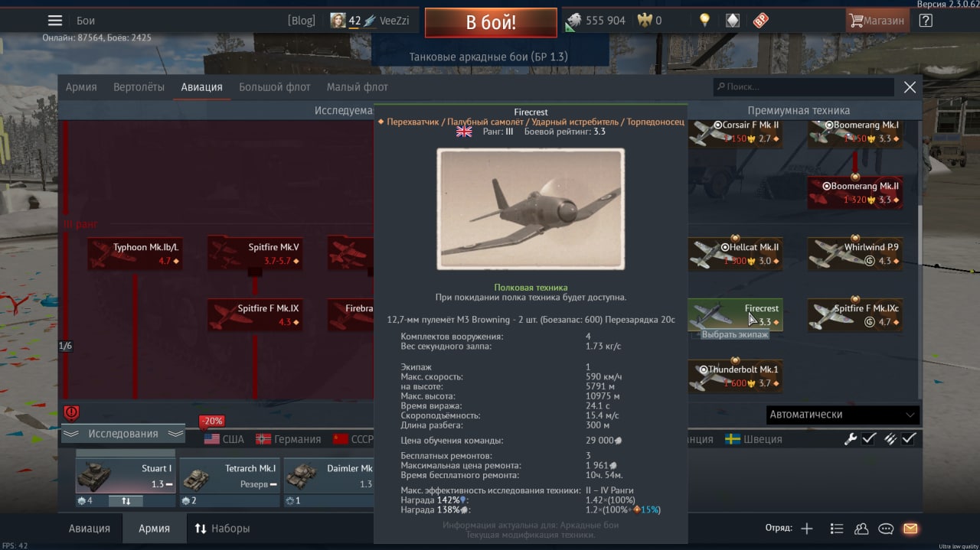
Task: Click swap arrows under Stuart I
Action: tap(126, 500)
